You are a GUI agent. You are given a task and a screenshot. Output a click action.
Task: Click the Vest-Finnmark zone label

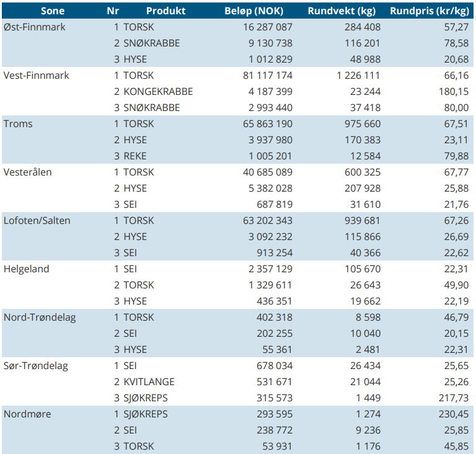[37, 76]
